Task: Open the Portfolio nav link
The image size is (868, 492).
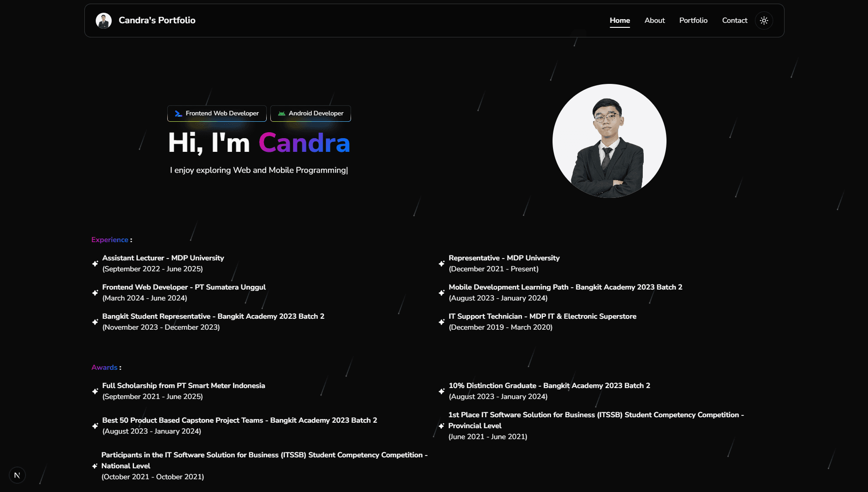Action: 693,21
